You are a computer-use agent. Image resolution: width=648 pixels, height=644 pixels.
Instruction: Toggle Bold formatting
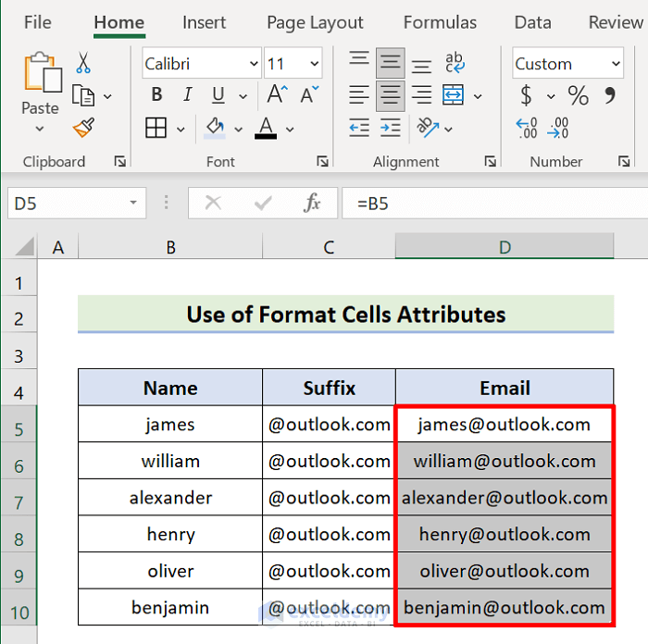tap(156, 95)
